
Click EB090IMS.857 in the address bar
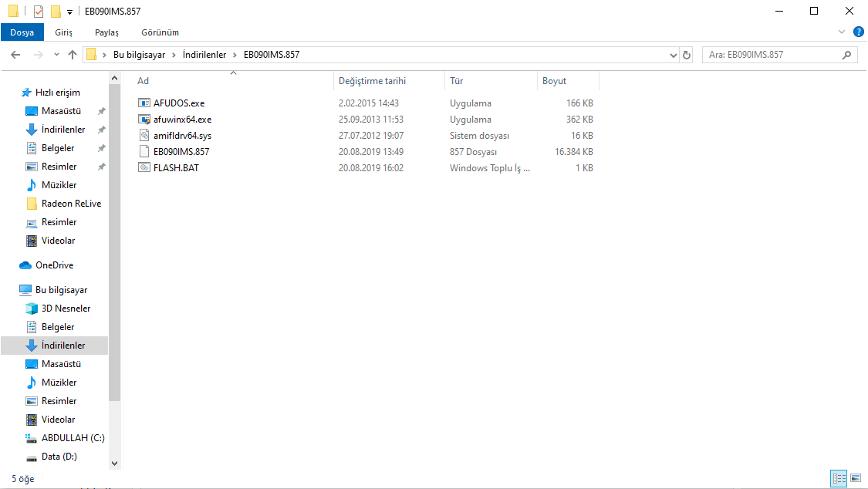click(272, 54)
